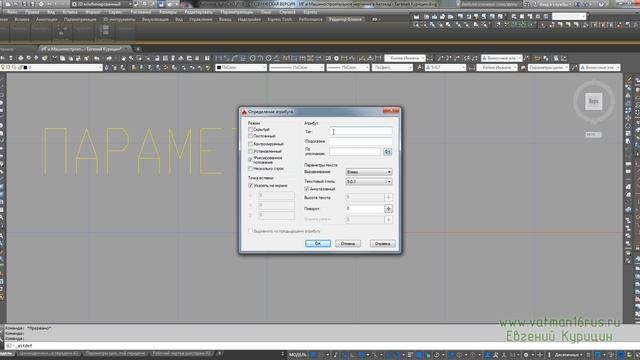
Task: Open the ПоЦвету plot style dropdown
Action: [x=392, y=67]
